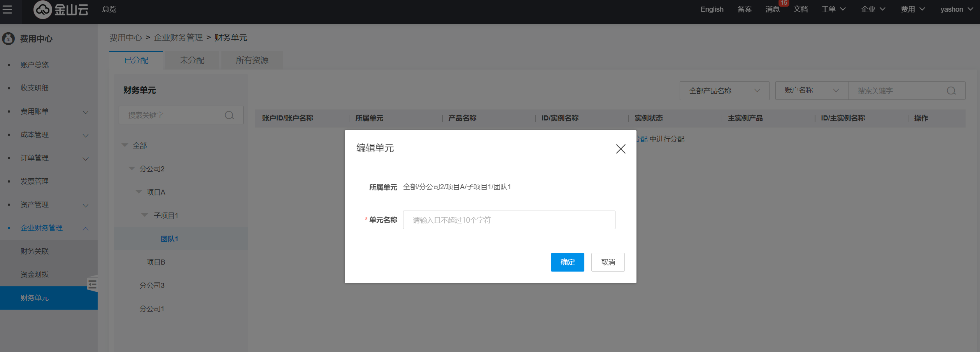Open the 文档 link
The height and width of the screenshot is (352, 980).
click(x=801, y=9)
